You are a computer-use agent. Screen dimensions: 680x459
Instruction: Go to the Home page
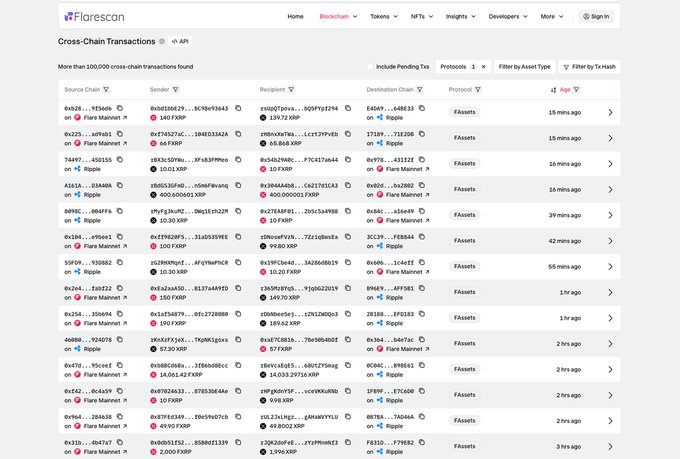(x=295, y=16)
